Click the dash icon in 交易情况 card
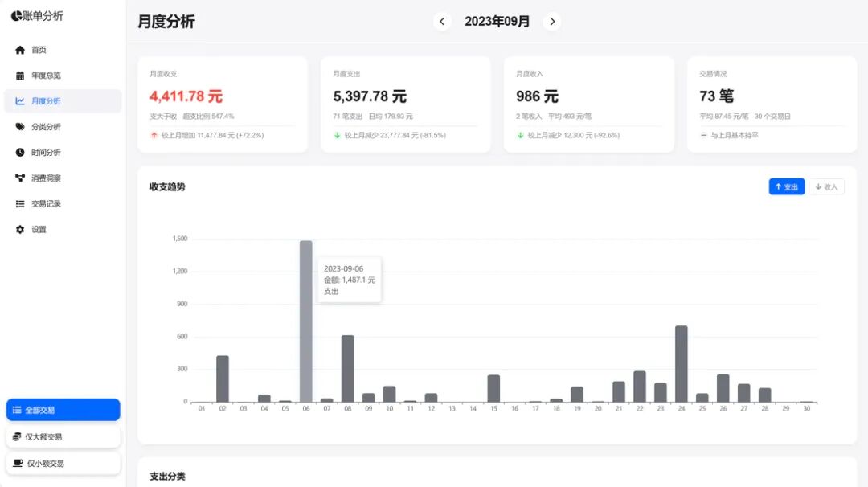 pyautogui.click(x=703, y=135)
